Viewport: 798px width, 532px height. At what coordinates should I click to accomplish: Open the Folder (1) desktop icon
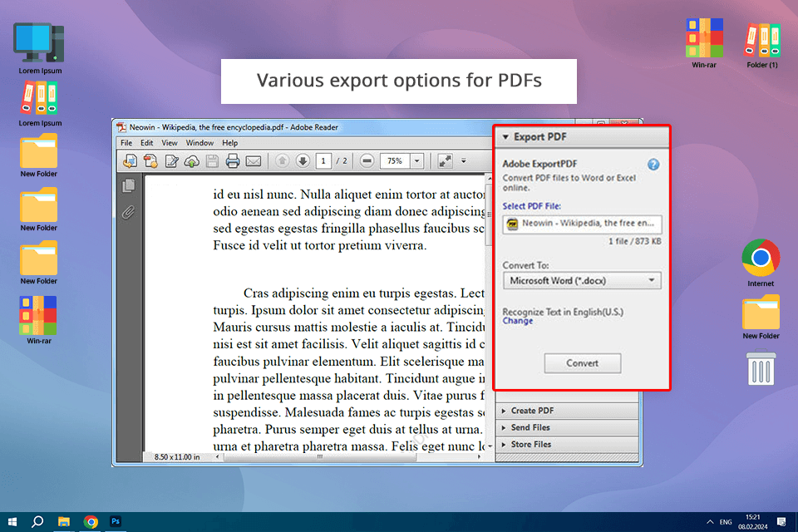[762, 46]
